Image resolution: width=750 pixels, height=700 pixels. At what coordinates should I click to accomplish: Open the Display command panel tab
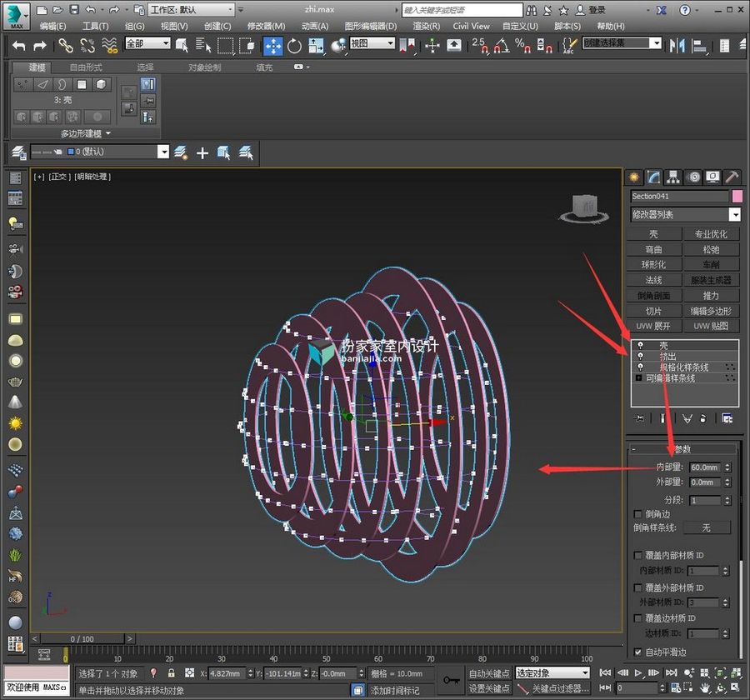point(712,177)
